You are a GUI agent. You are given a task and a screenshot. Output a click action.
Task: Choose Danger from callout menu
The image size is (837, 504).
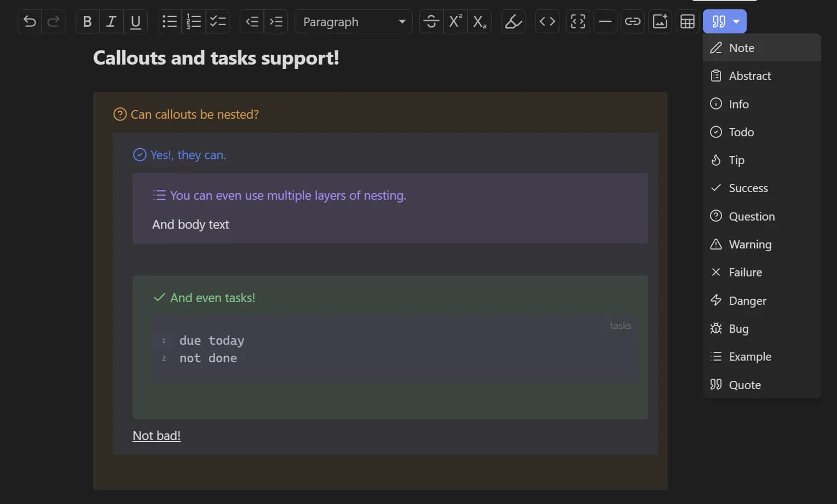[762, 300]
